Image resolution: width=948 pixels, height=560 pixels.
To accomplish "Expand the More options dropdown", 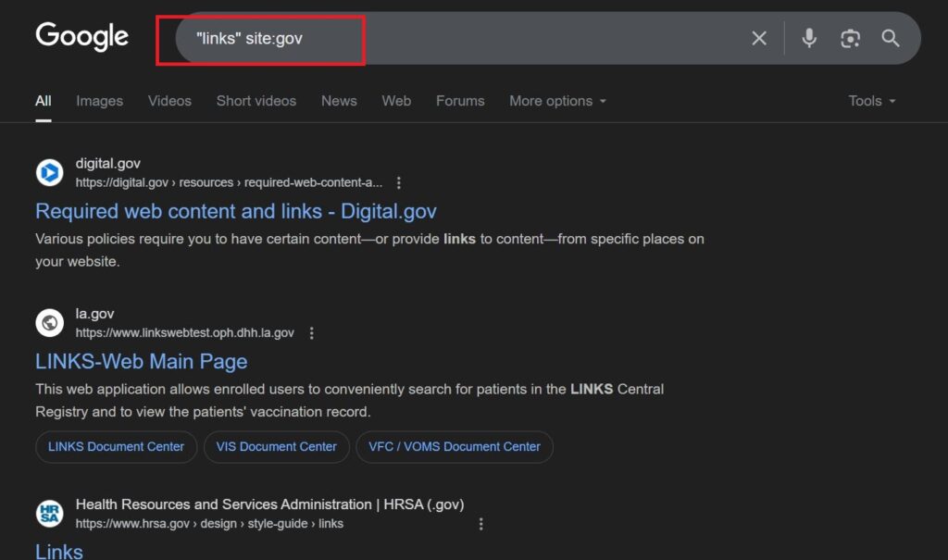I will click(x=557, y=101).
